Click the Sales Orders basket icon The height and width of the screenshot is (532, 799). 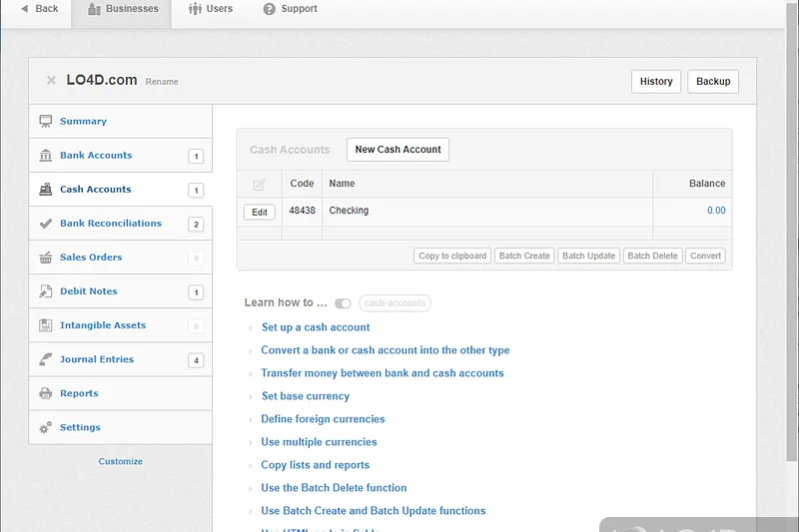pyautogui.click(x=46, y=258)
